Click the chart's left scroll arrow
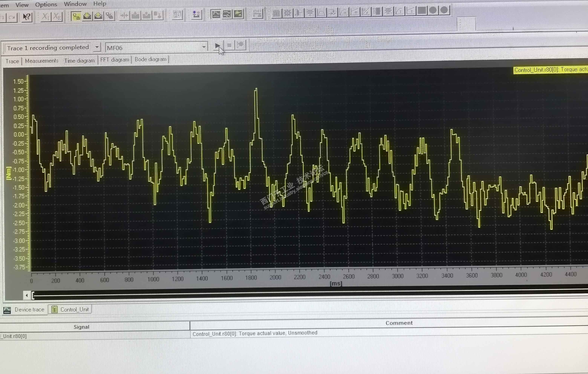The width and height of the screenshot is (588, 374). (27, 296)
